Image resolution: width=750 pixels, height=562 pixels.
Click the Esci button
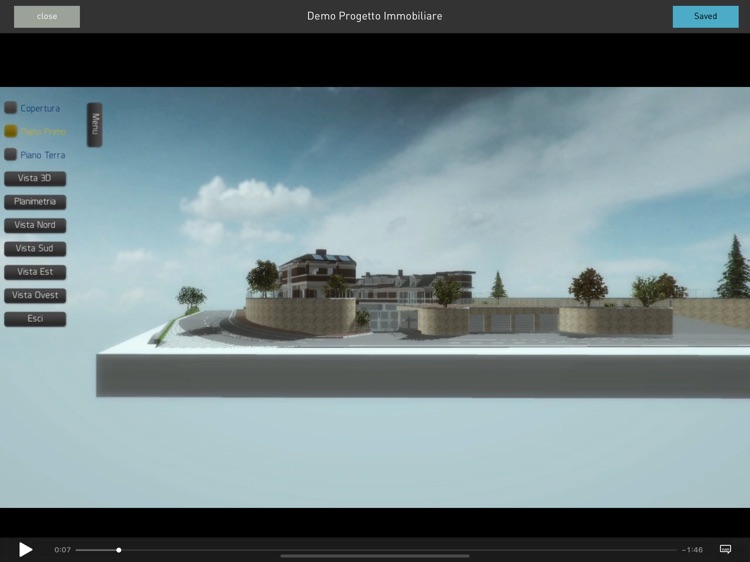coord(35,319)
